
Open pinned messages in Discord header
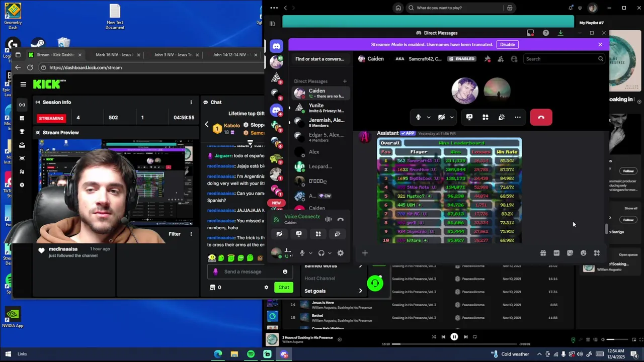pyautogui.click(x=487, y=59)
